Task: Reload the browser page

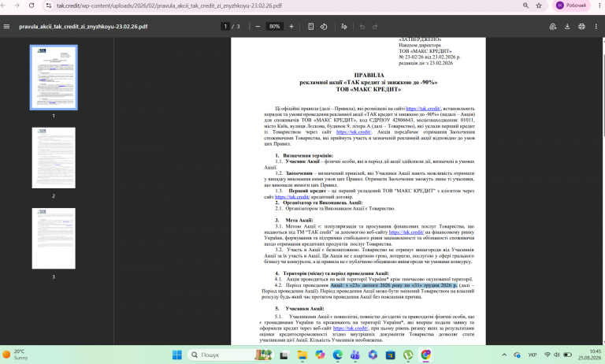Action: (32, 6)
